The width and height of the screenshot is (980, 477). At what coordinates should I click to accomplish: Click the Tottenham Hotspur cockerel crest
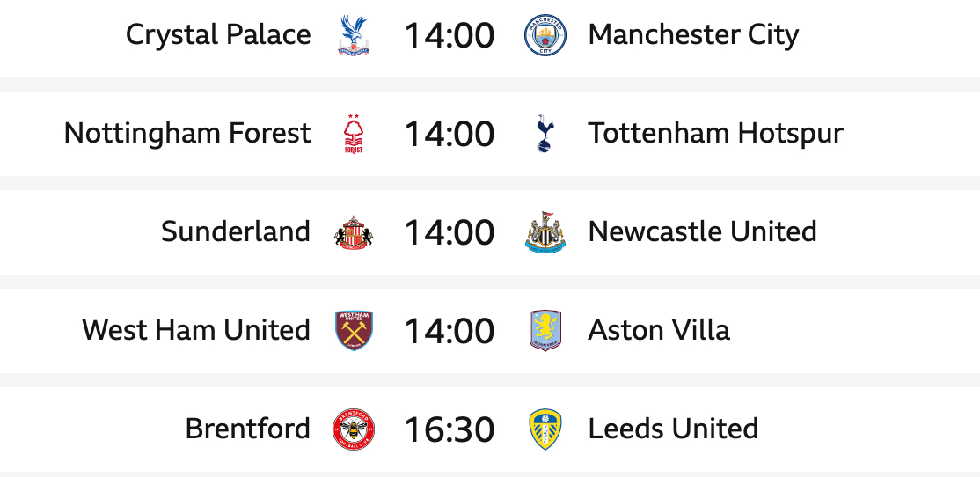tap(545, 134)
